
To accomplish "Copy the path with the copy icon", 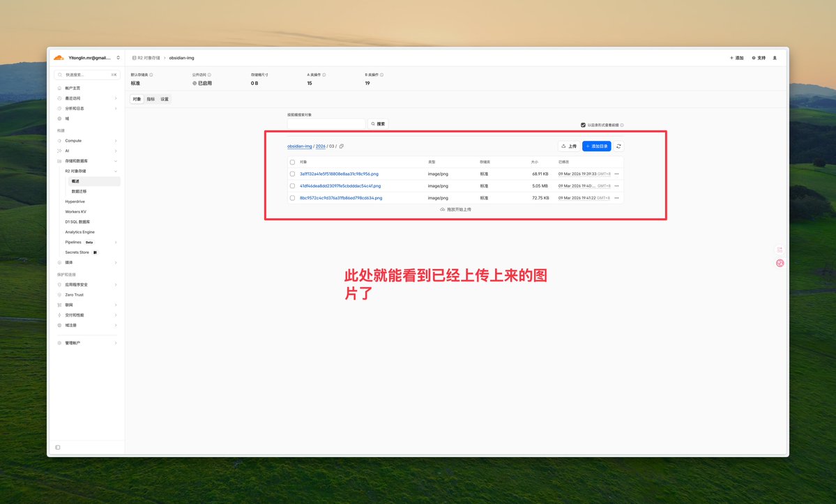I will [342, 146].
